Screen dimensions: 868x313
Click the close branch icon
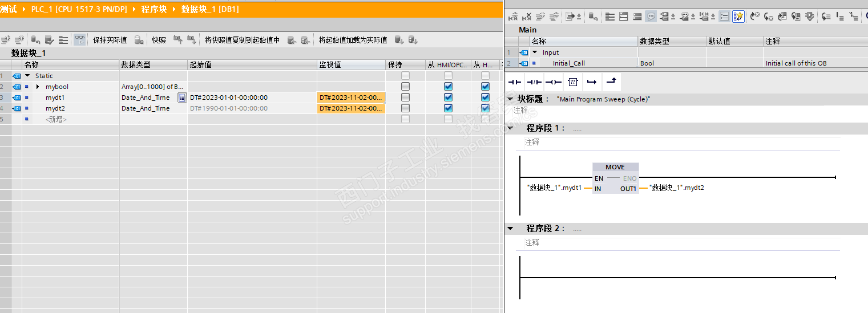[x=611, y=82]
